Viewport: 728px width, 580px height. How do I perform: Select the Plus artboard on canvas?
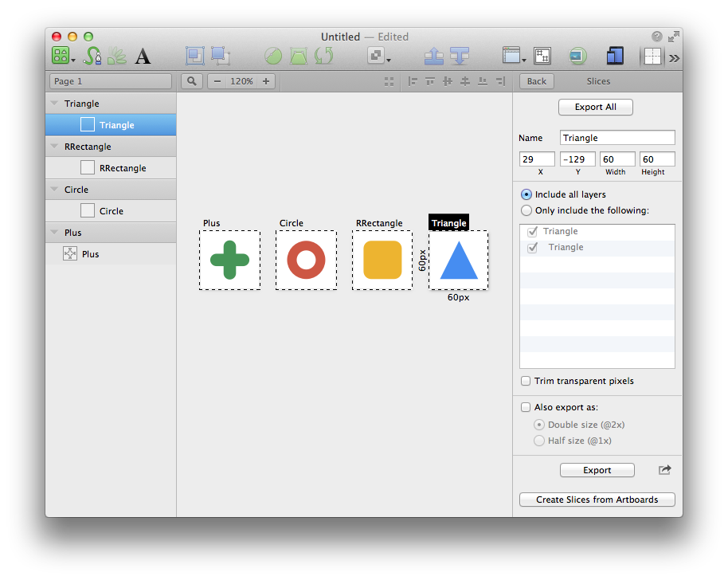230,260
